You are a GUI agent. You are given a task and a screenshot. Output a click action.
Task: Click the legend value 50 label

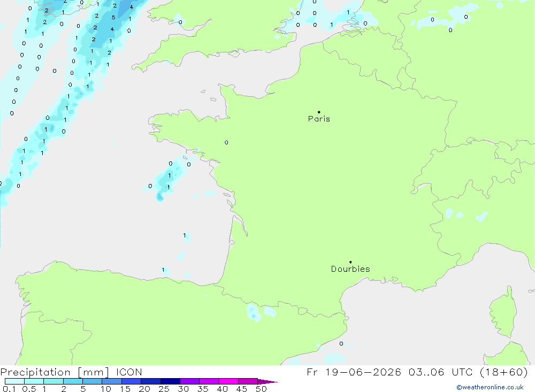(x=261, y=389)
